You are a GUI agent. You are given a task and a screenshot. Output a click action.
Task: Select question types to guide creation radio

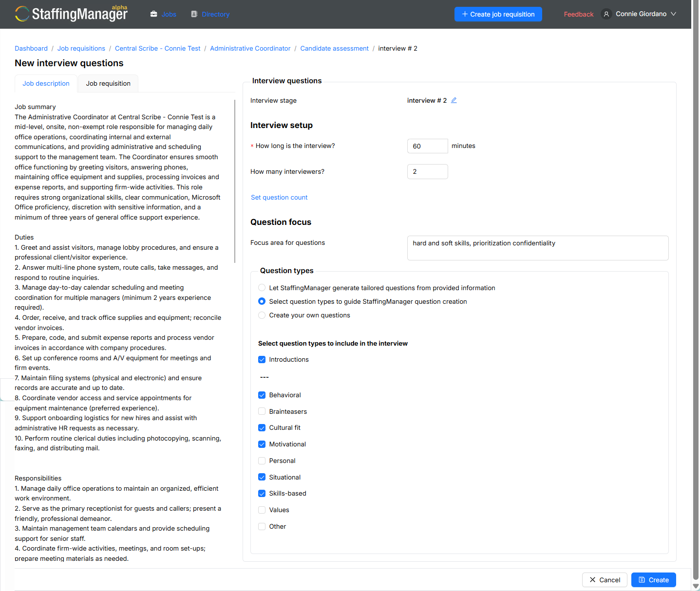pyautogui.click(x=262, y=301)
